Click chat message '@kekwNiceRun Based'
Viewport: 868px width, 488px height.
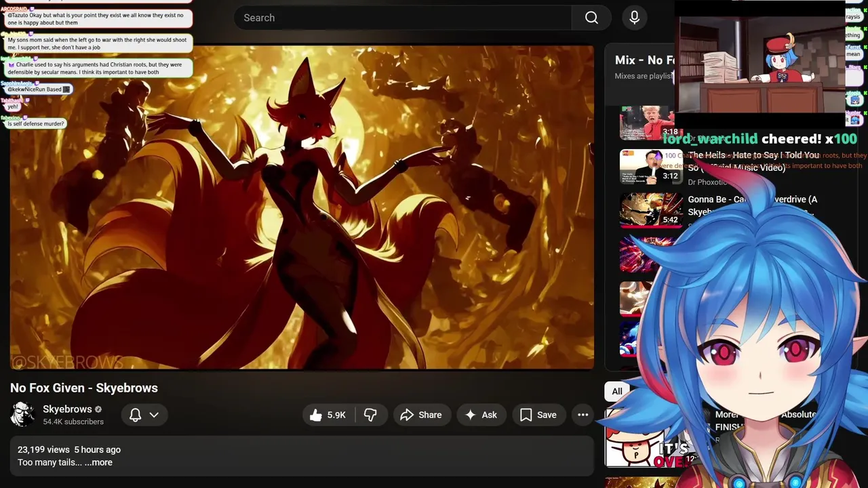point(38,89)
